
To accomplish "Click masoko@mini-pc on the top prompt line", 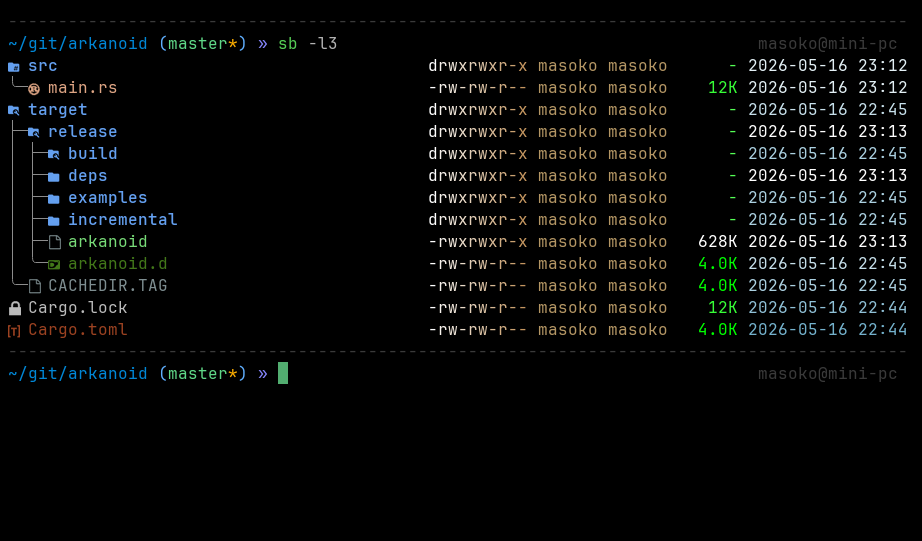I will [x=827, y=44].
